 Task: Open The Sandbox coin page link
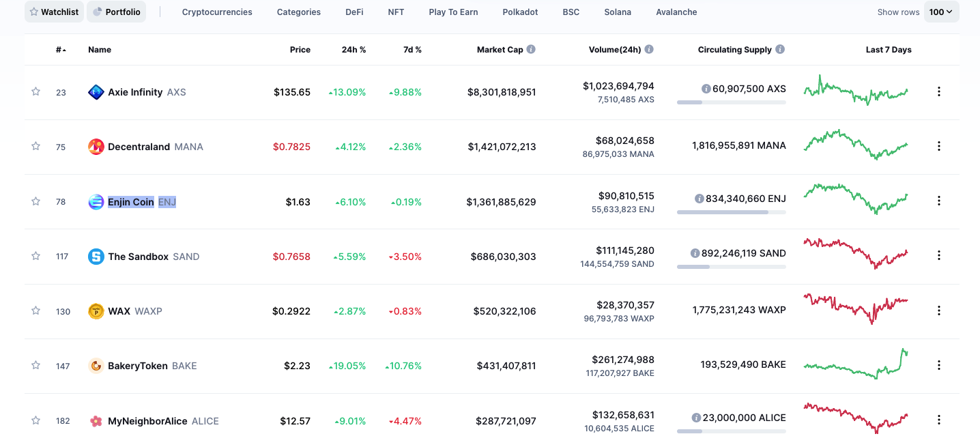click(138, 257)
